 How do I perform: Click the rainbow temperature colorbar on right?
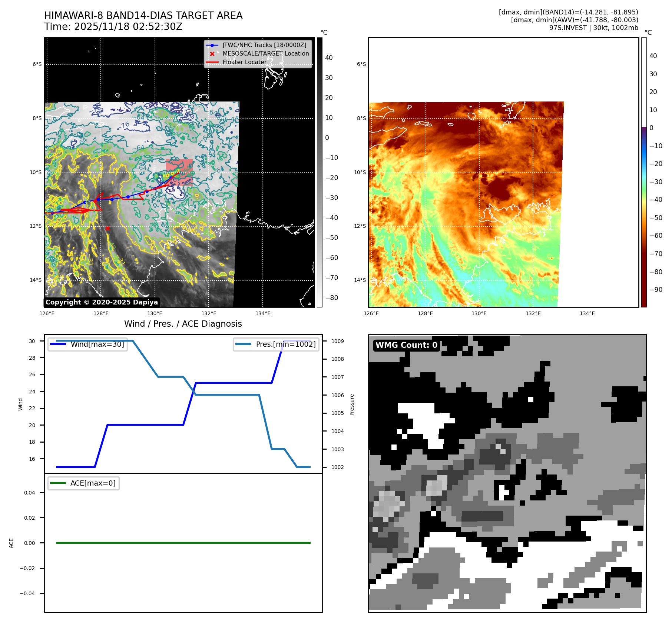644,172
